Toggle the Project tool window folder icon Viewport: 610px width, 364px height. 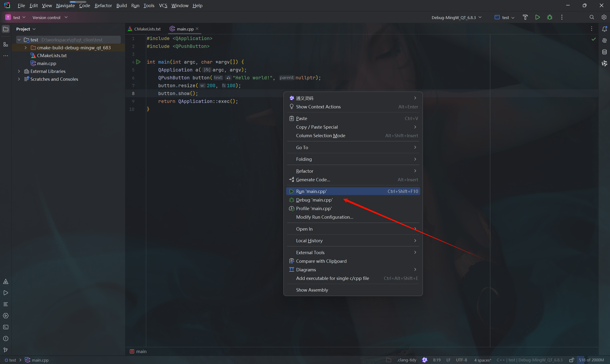click(6, 29)
